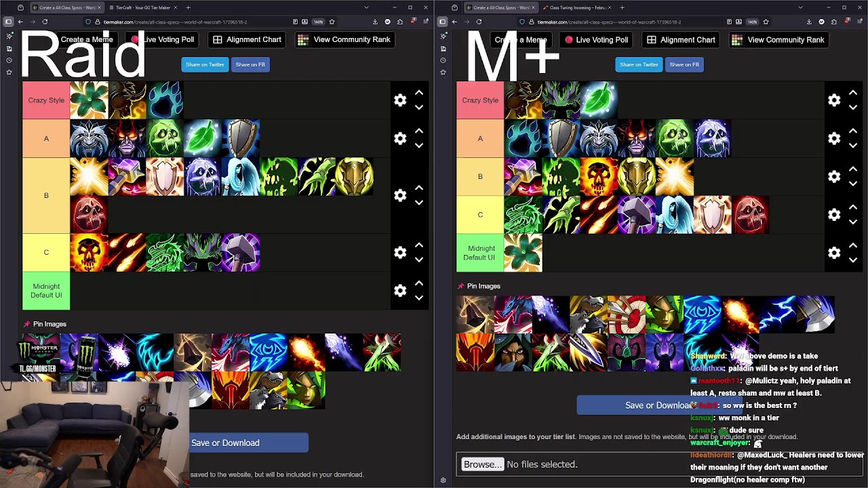Click Share on Twitter in left window
The image size is (868, 488).
(x=205, y=64)
